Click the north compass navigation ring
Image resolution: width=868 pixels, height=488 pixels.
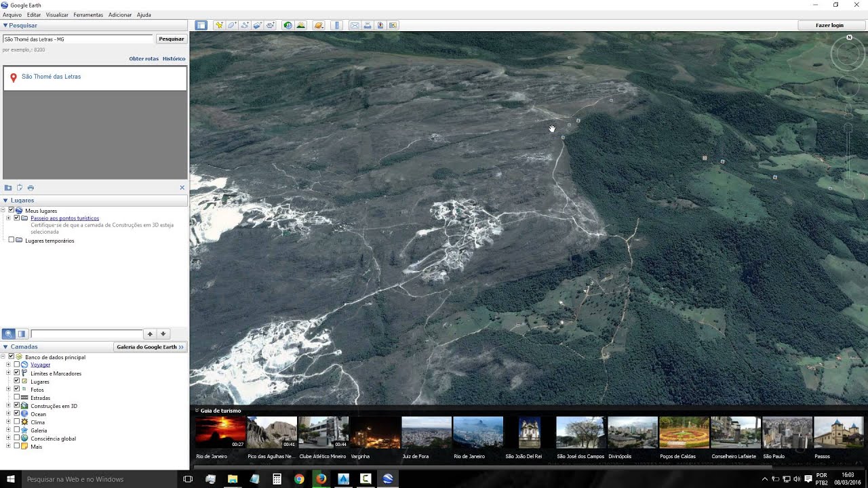click(848, 53)
